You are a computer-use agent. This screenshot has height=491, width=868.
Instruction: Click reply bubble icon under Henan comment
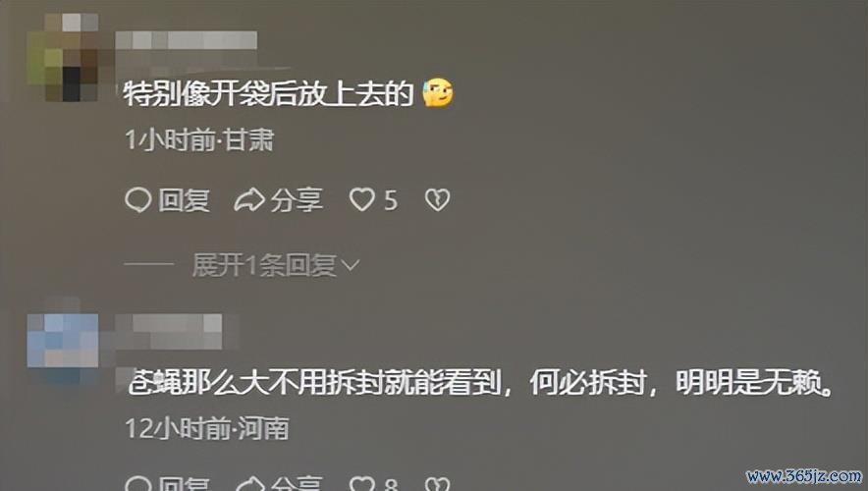click(137, 484)
